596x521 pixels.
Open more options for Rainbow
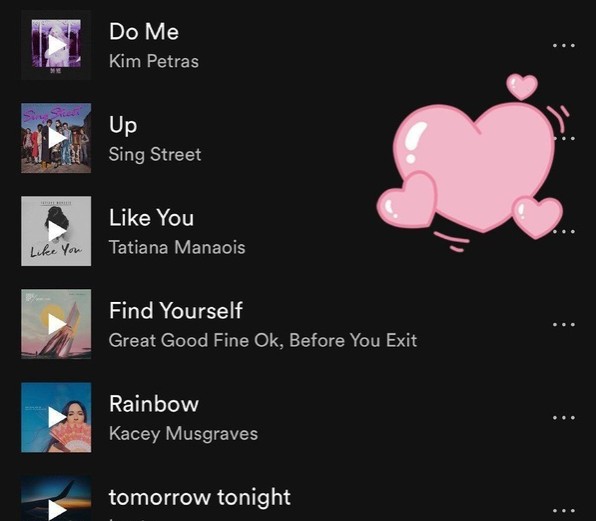click(x=564, y=418)
